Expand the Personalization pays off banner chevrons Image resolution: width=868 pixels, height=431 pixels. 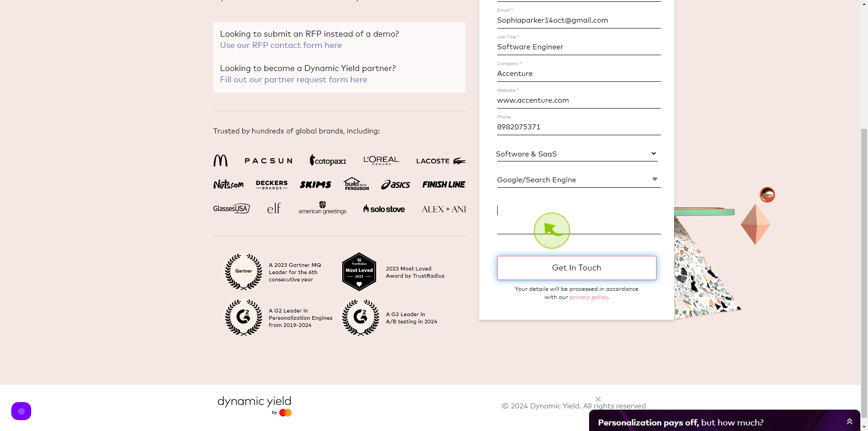[x=849, y=422]
